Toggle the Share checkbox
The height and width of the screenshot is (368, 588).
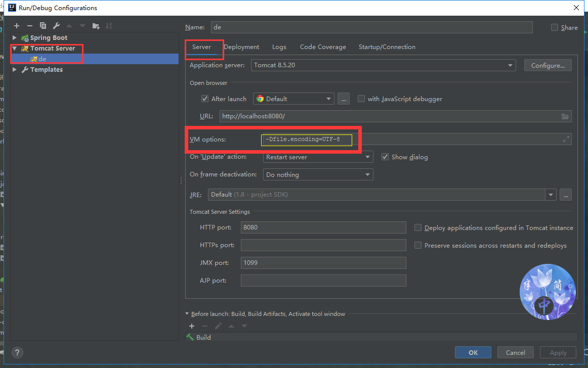pos(554,27)
